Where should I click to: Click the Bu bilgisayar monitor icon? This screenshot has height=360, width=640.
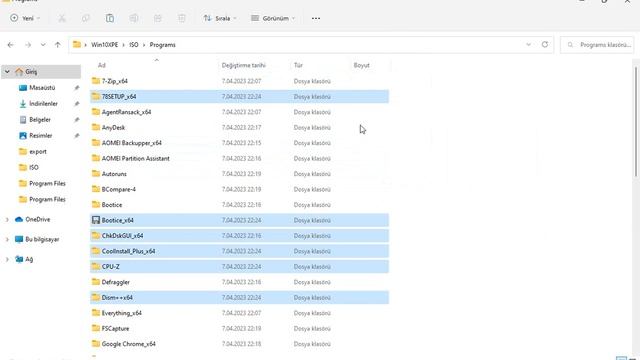[x=19, y=240]
